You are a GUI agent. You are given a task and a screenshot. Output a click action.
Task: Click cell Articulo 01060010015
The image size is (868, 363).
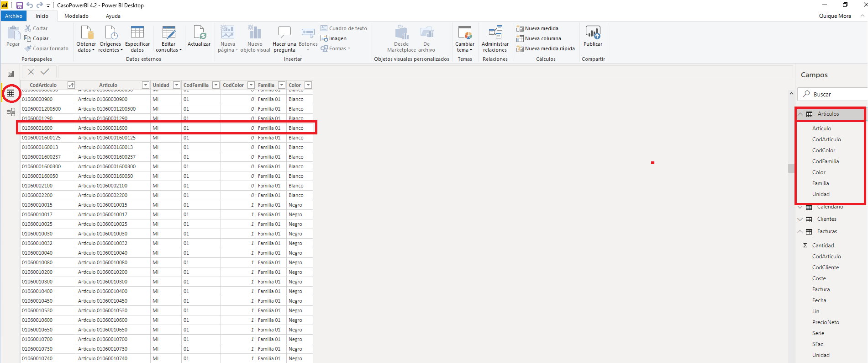click(x=113, y=205)
